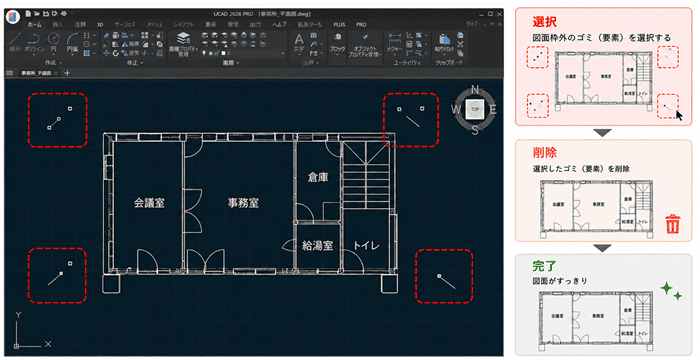Open the ヘルプ ribbon tab
Viewport: 700px width, 360px height.
279,25
